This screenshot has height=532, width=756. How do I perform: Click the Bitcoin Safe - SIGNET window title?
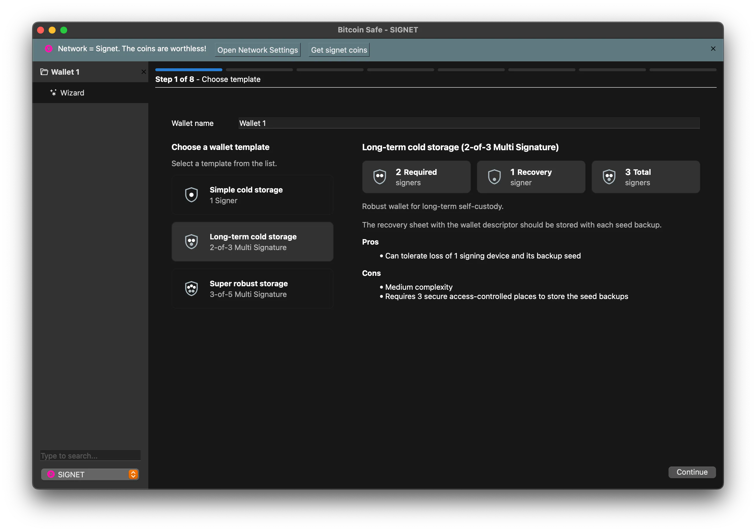coord(378,30)
